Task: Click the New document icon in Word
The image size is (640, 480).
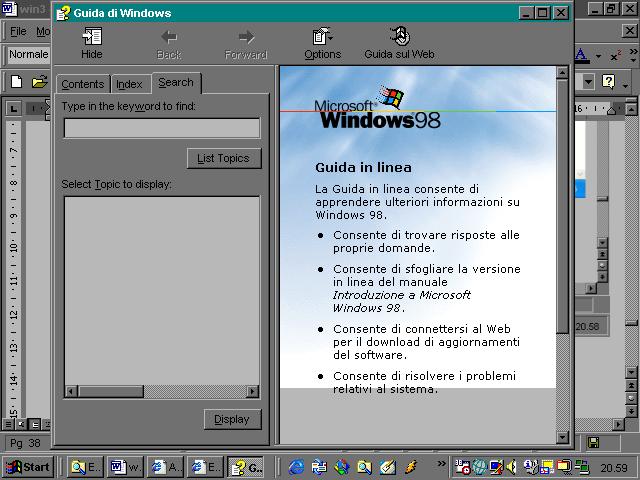Action: pos(16,82)
